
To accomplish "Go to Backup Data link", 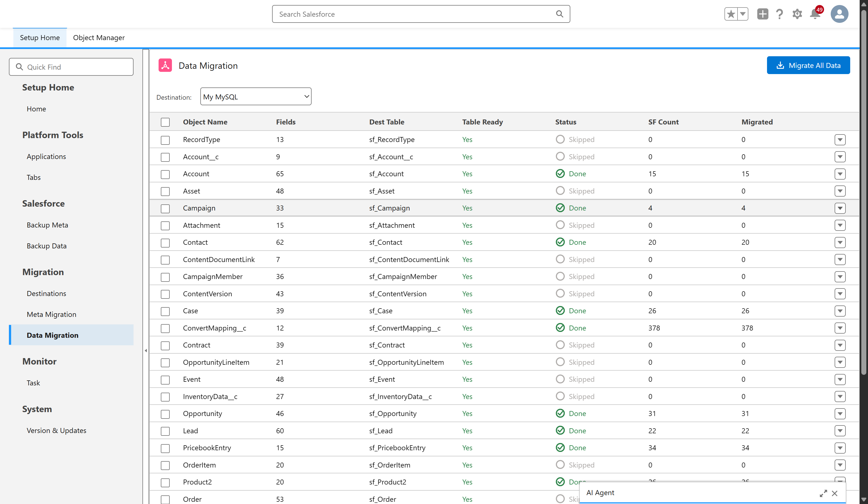I will point(47,246).
